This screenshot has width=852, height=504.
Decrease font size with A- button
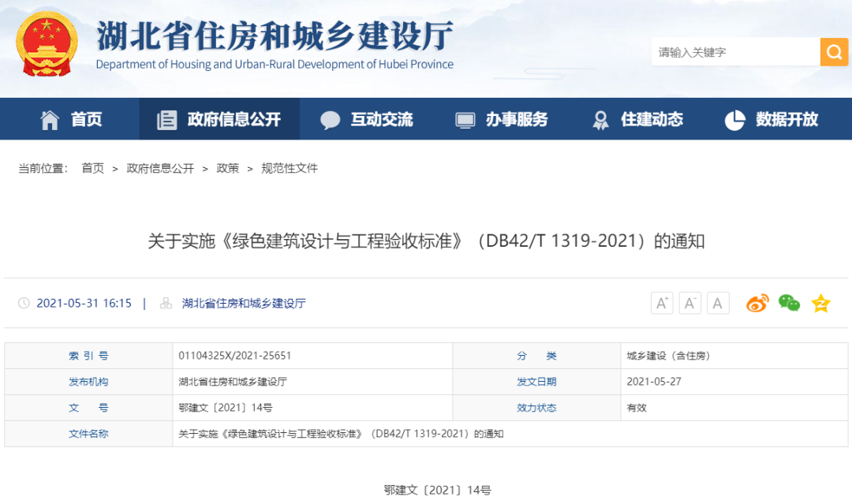pyautogui.click(x=689, y=303)
